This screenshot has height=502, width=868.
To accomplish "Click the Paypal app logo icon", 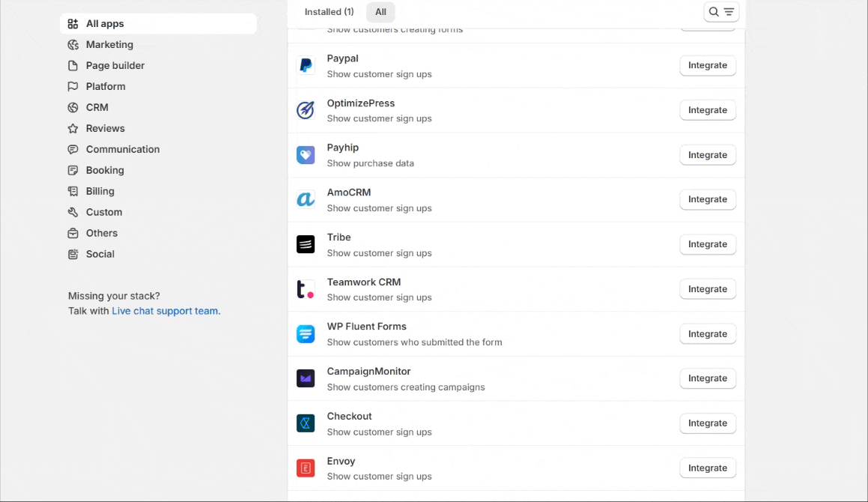I will 306,65.
